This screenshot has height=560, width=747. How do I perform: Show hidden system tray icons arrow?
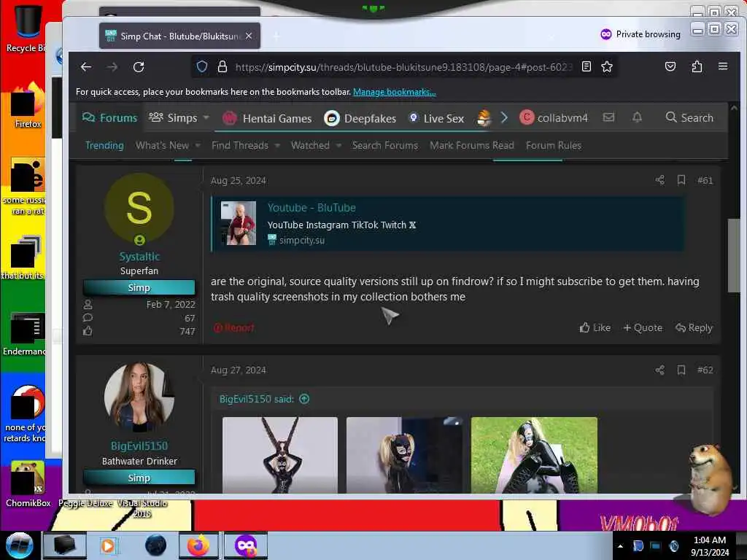[620, 546]
